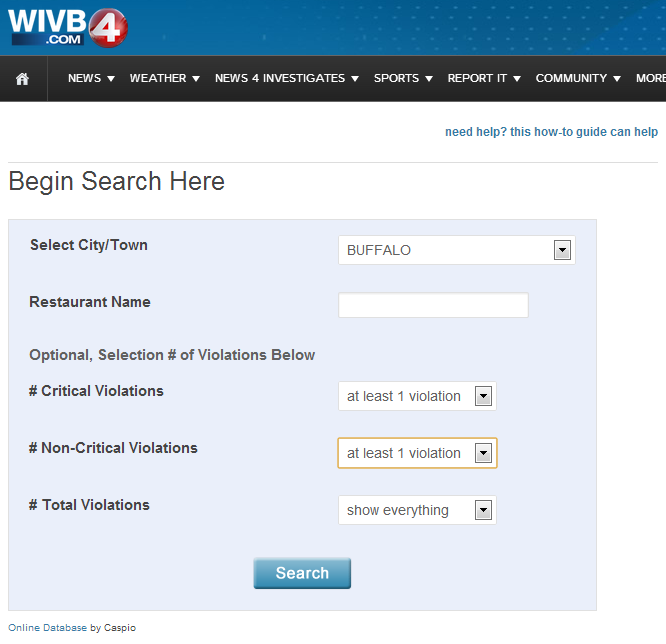Screen dimensions: 666x644
Task: Expand the Select City/Town dropdown
Action: pos(456,250)
